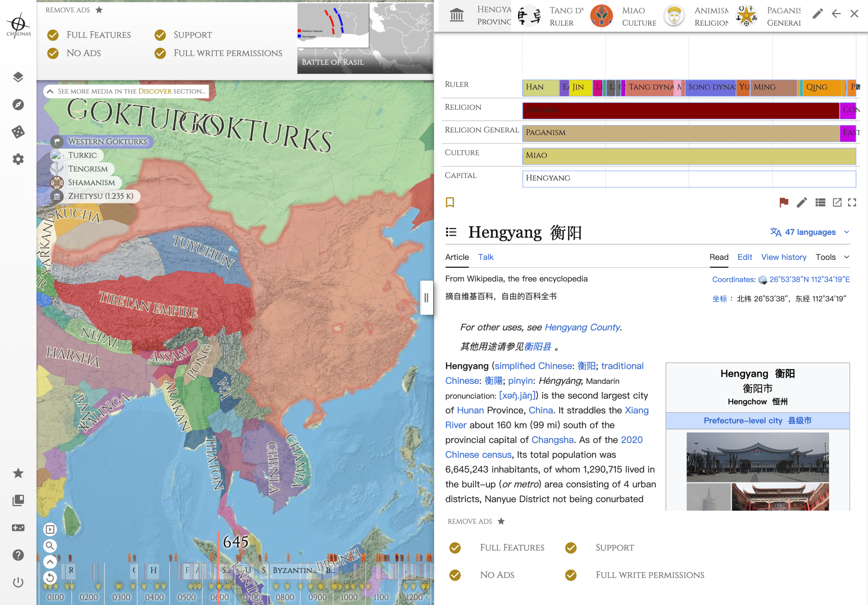Toggle the Full Features checkmark at the top left
The height and width of the screenshot is (605, 868).
pos(53,35)
